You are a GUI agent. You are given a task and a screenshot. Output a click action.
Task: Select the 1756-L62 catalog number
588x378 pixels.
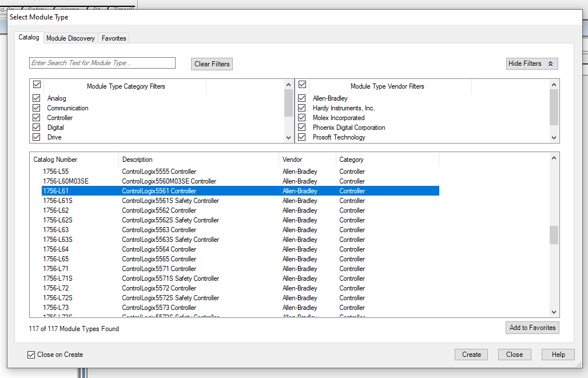pos(56,211)
